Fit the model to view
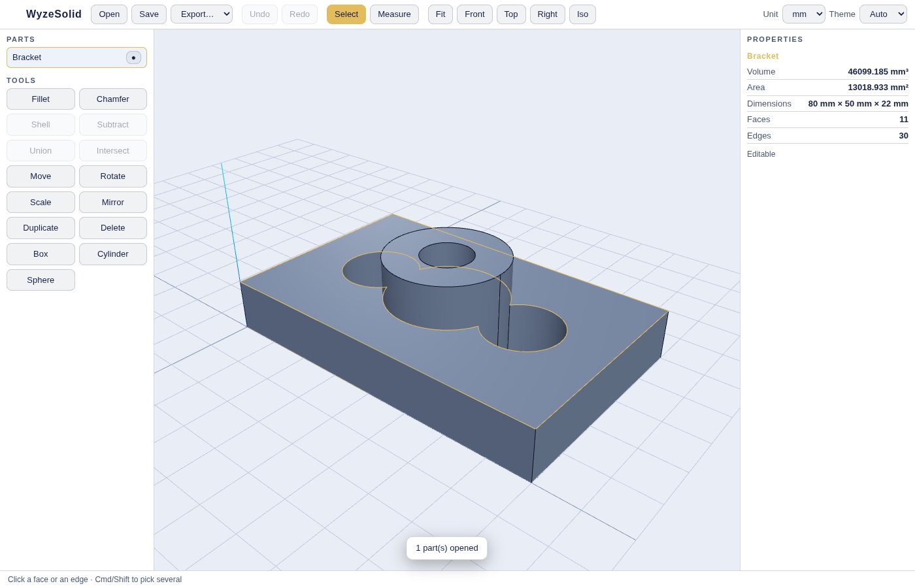Image resolution: width=915 pixels, height=588 pixels. pos(441,14)
